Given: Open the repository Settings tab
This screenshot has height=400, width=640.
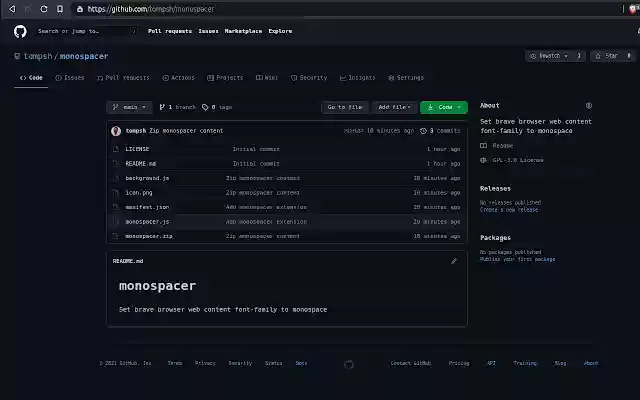Looking at the screenshot, I should coord(406,78).
